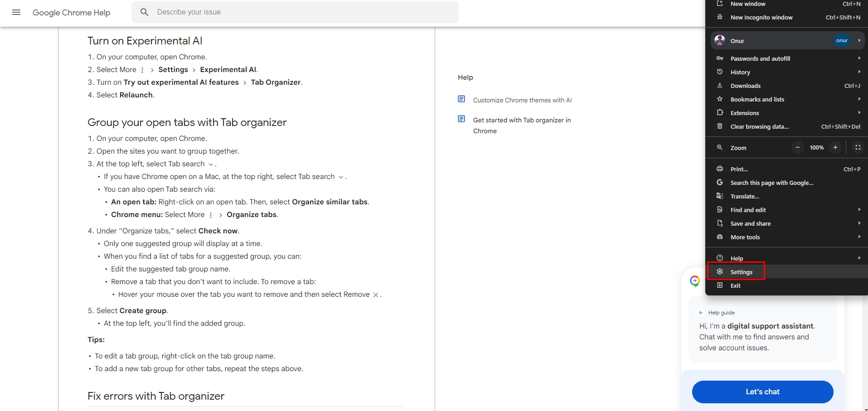868x411 pixels.
Task: Click the Passwords key icon
Action: click(x=720, y=58)
